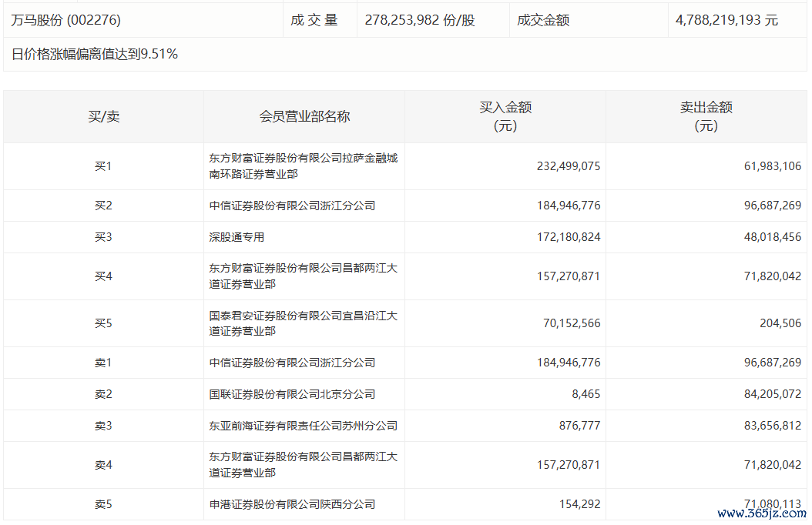812x525 pixels.
Task: Click the 买入金额 (元) column header
Action: (505, 116)
